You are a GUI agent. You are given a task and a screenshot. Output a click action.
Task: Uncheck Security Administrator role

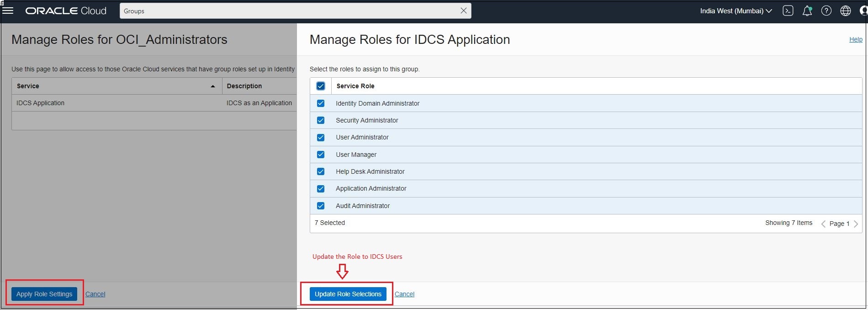321,120
